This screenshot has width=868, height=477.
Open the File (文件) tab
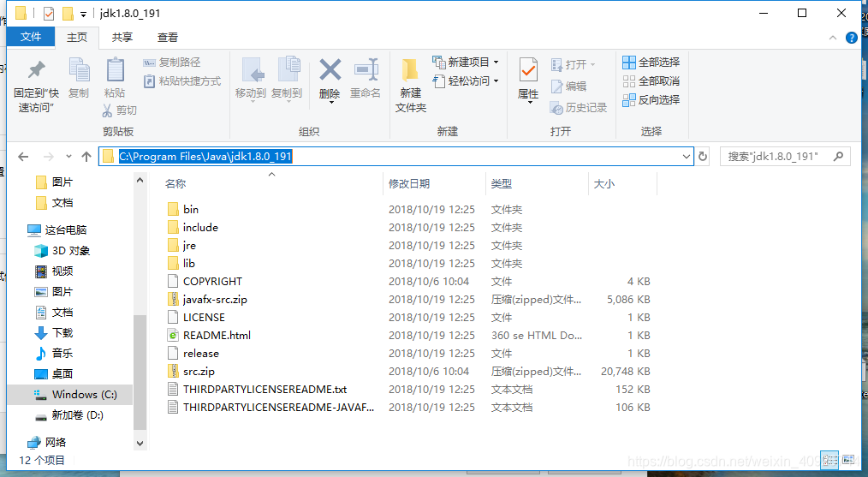click(31, 37)
